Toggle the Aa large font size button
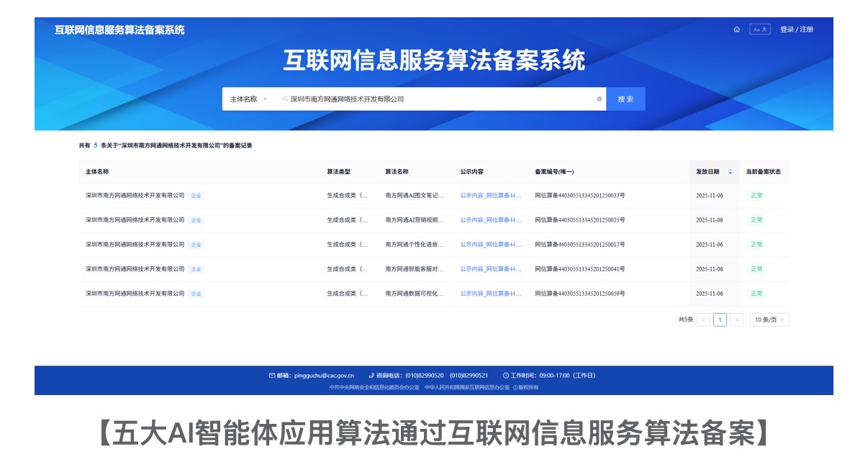Screen dimensions: 868x462 759,30
